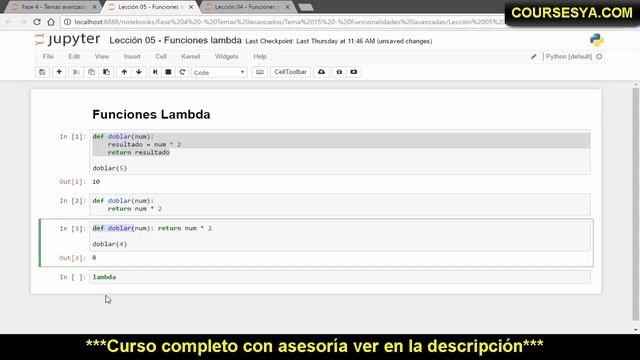Run cell and select below icon
This screenshot has width=640, height=360.
coord(155,72)
